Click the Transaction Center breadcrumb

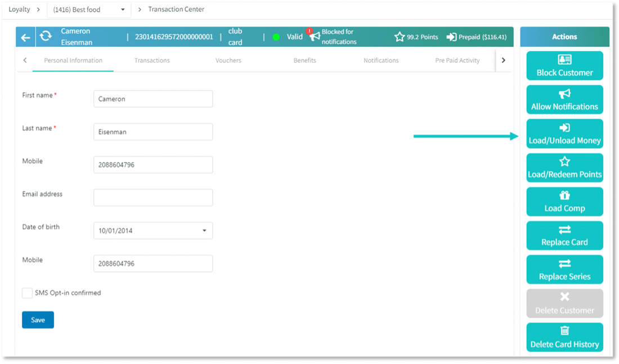(x=176, y=9)
